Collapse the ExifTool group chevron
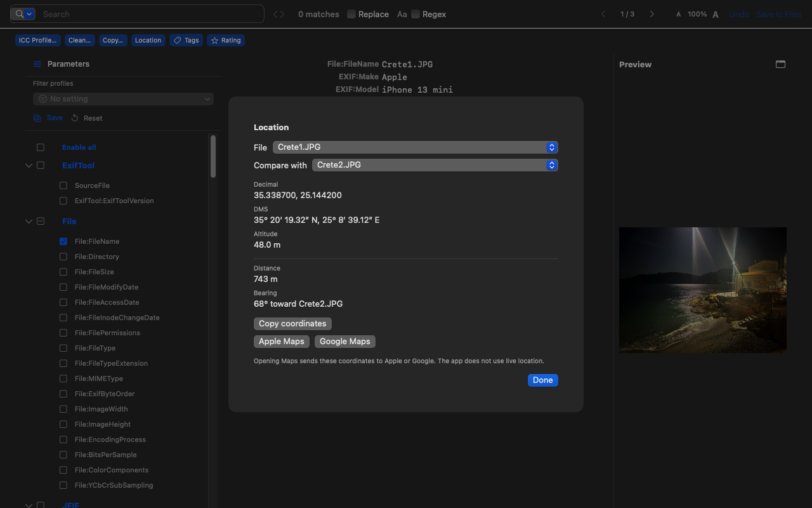 click(x=29, y=165)
